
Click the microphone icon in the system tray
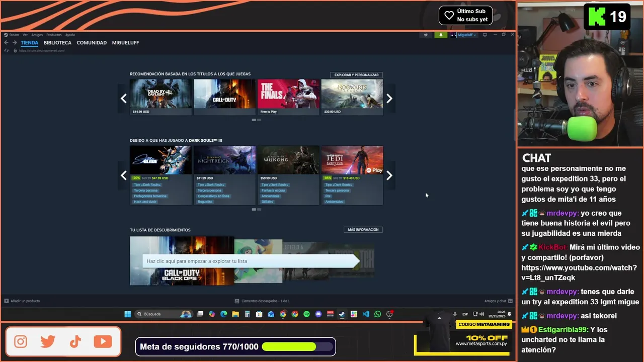(x=455, y=314)
